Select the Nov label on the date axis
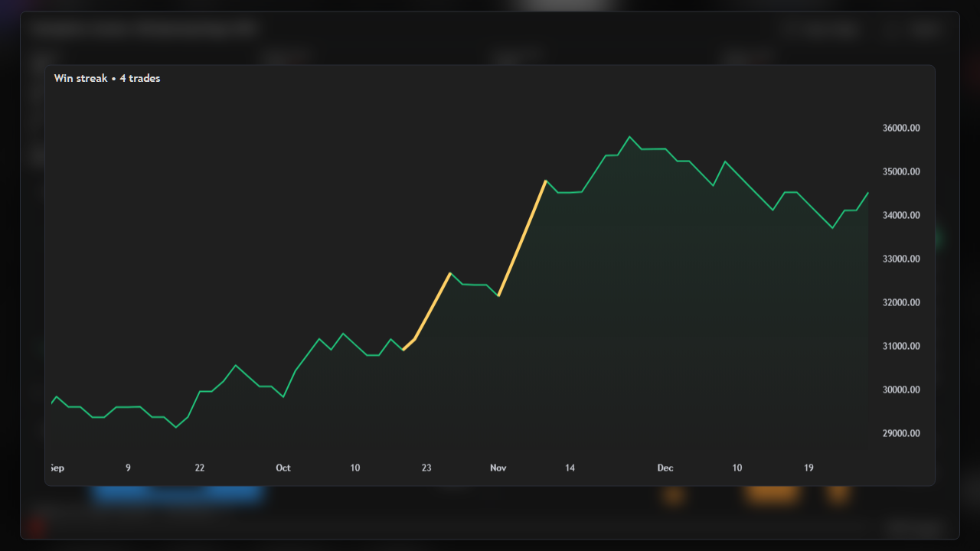This screenshot has height=551, width=980. 498,468
